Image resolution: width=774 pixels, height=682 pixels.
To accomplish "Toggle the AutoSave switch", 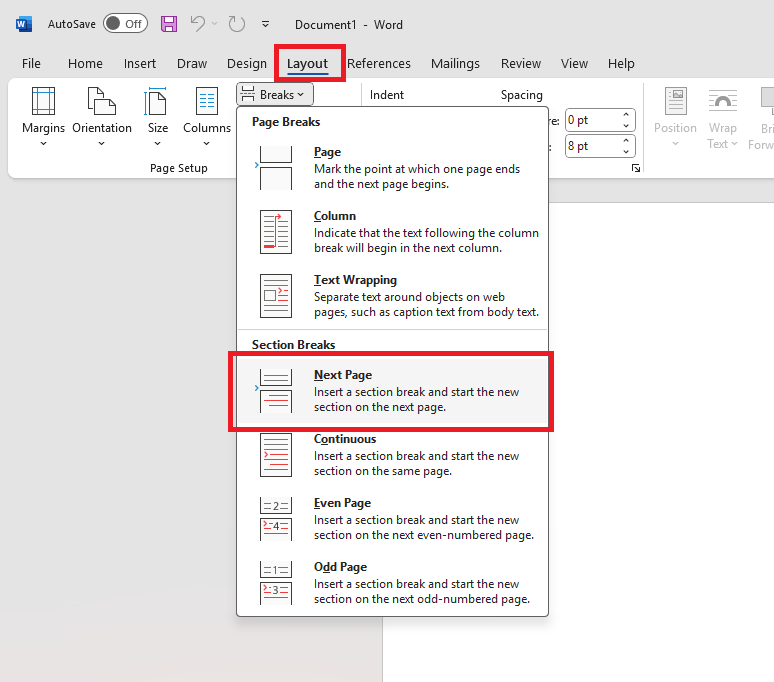I will [125, 23].
